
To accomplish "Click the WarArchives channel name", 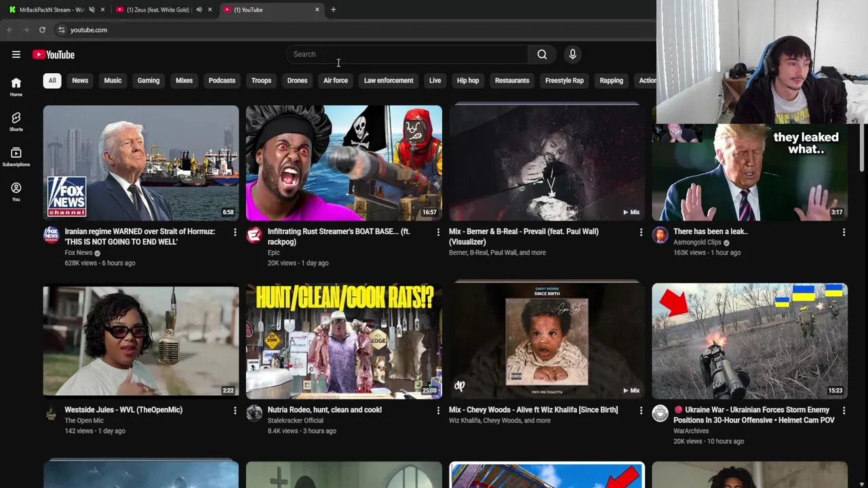I will [691, 431].
